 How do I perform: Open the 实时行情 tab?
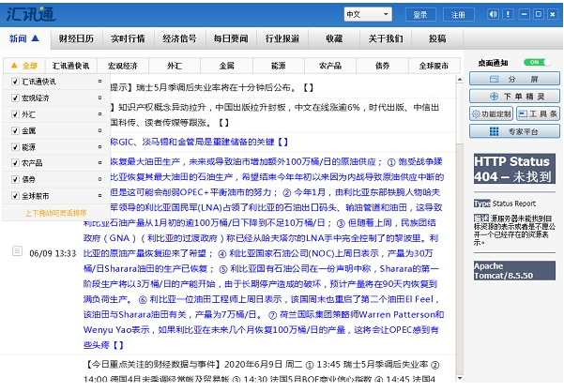(128, 38)
